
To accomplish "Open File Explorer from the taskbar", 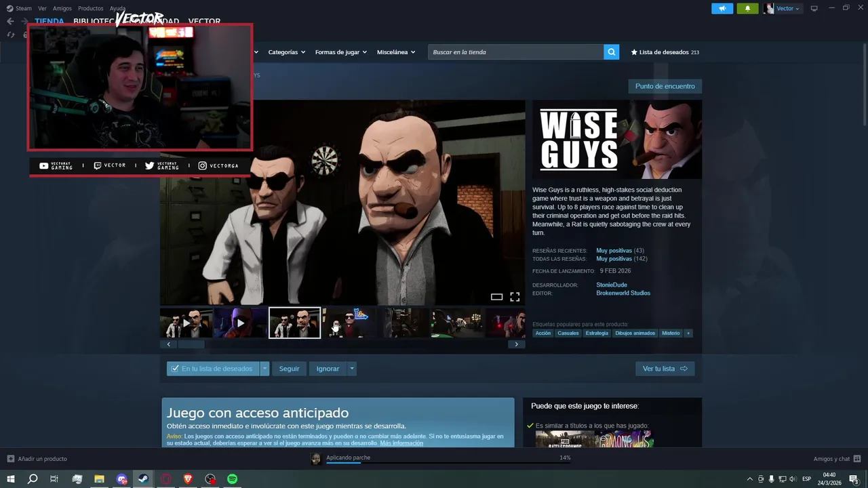I will [x=99, y=479].
